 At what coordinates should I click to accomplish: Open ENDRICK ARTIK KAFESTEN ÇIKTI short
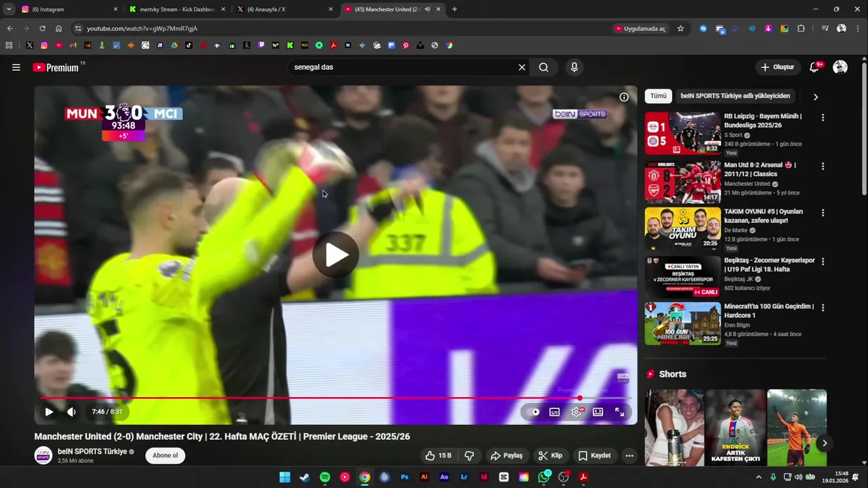click(x=734, y=428)
